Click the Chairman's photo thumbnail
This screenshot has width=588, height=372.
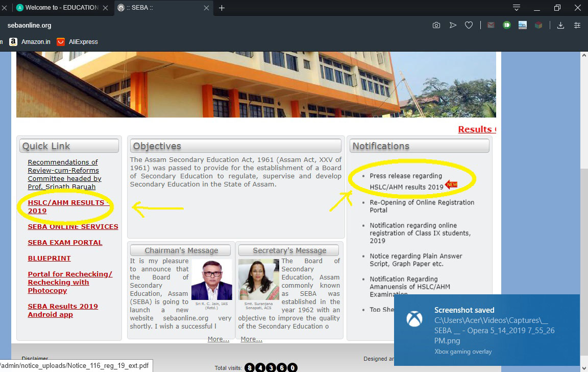click(211, 280)
